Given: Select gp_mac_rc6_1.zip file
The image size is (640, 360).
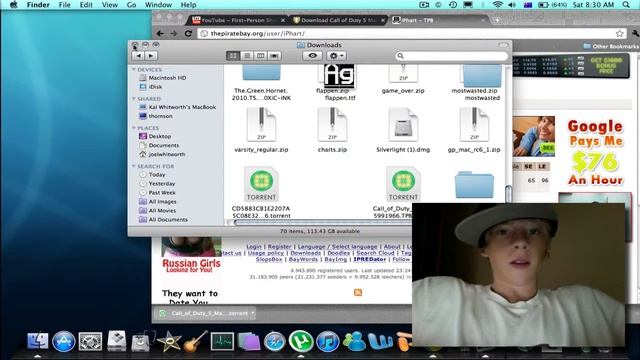Looking at the screenshot, I should pos(474,124).
